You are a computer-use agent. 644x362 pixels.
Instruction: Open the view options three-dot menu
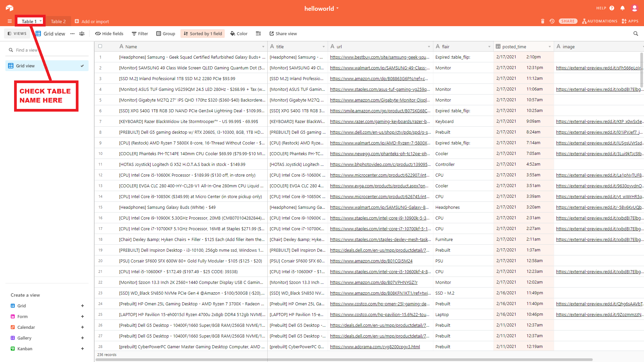point(72,34)
